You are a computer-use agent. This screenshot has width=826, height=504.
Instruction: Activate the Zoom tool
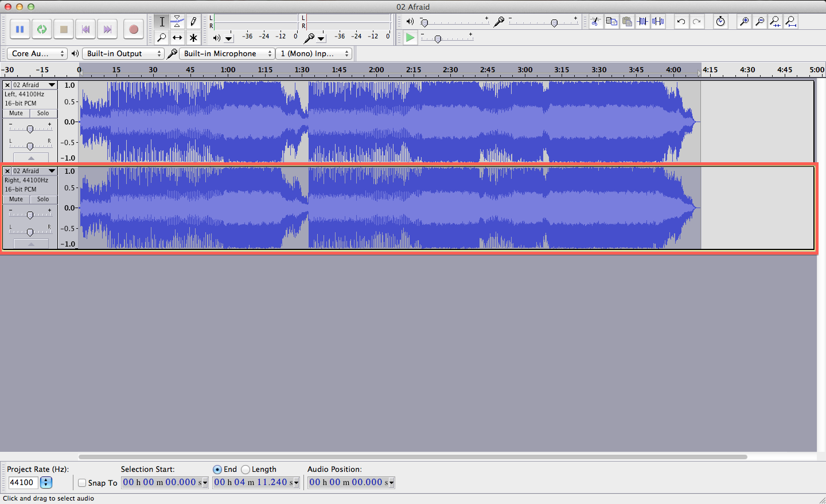(x=162, y=37)
